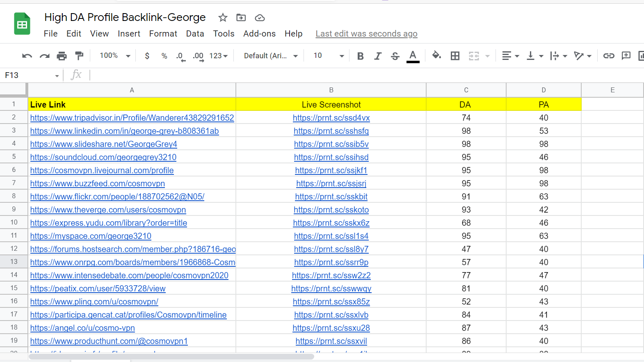Star this spreadsheet document
This screenshot has height=362, width=644.
[x=223, y=18]
